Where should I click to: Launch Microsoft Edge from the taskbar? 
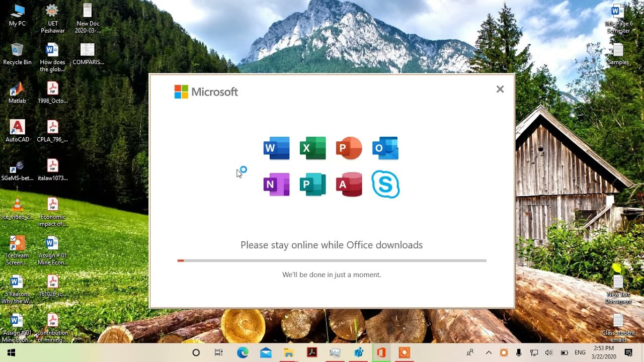click(243, 352)
